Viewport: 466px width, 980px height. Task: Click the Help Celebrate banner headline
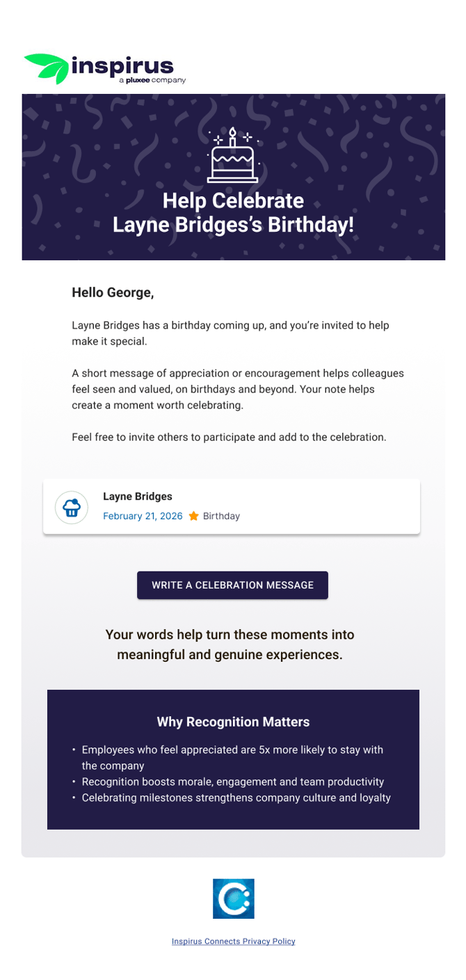233,212
